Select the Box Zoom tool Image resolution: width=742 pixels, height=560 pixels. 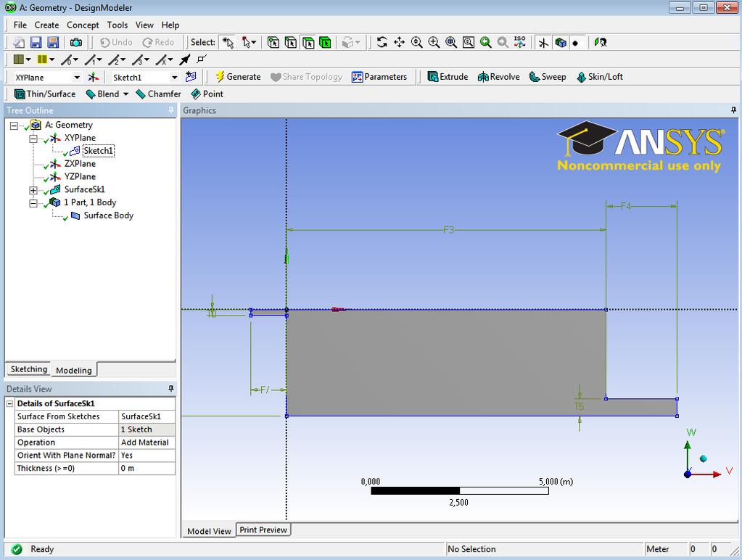[x=434, y=43]
